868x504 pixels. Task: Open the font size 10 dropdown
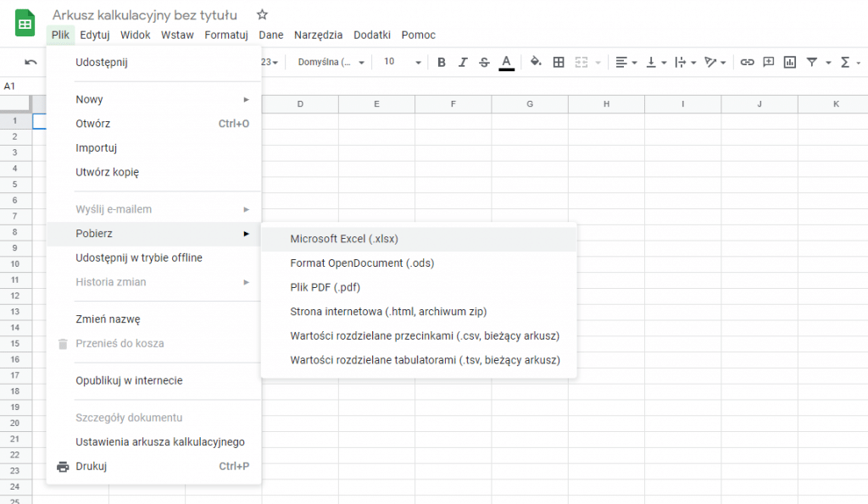pyautogui.click(x=403, y=62)
